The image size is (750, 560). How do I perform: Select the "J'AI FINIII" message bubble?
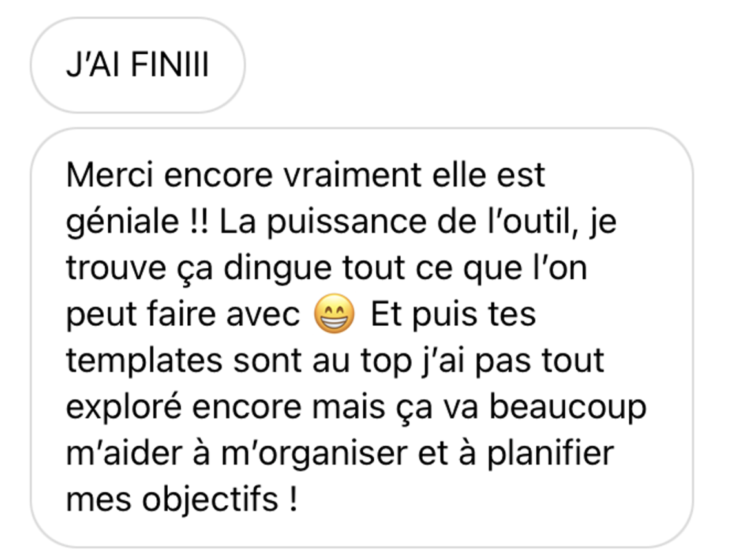tap(137, 65)
